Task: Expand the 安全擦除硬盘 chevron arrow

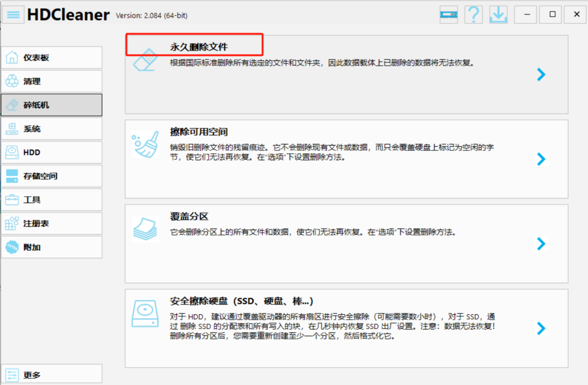Action: [541, 328]
